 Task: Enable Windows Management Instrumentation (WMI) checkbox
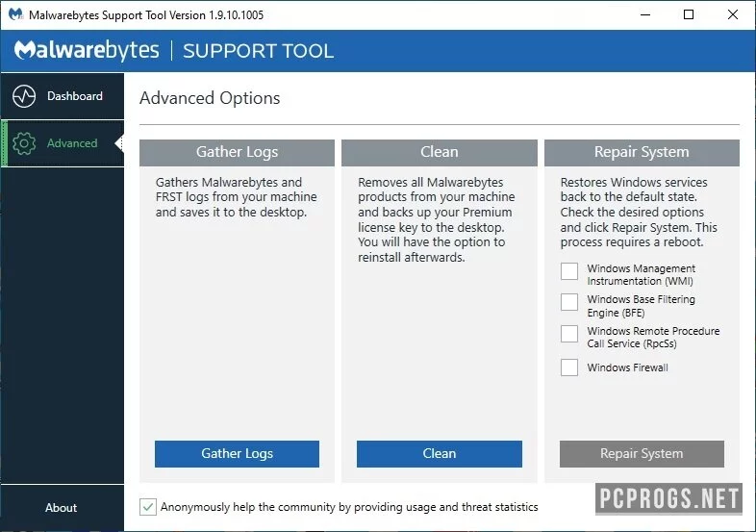(569, 271)
